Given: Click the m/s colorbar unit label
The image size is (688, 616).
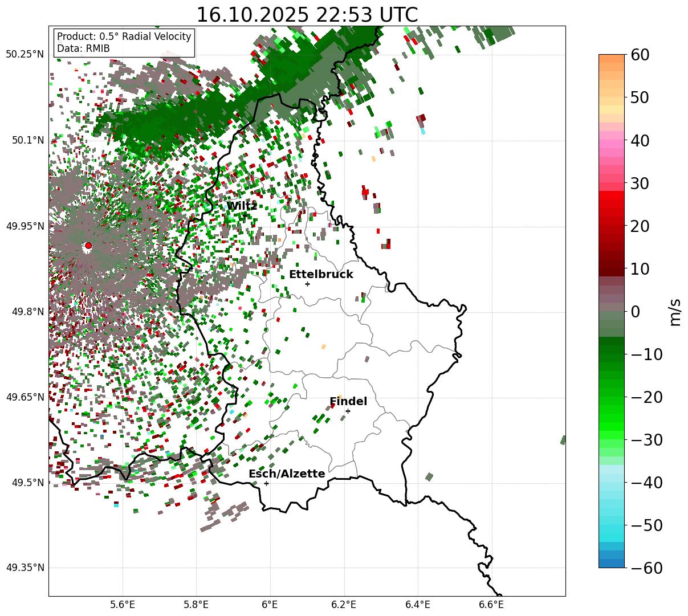Looking at the screenshot, I should coord(675,311).
